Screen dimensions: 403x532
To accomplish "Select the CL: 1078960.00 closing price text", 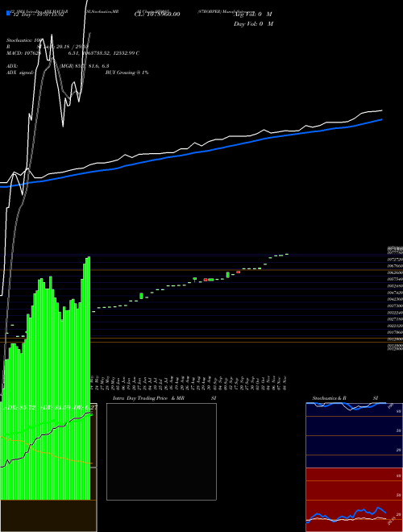I will click(156, 14).
